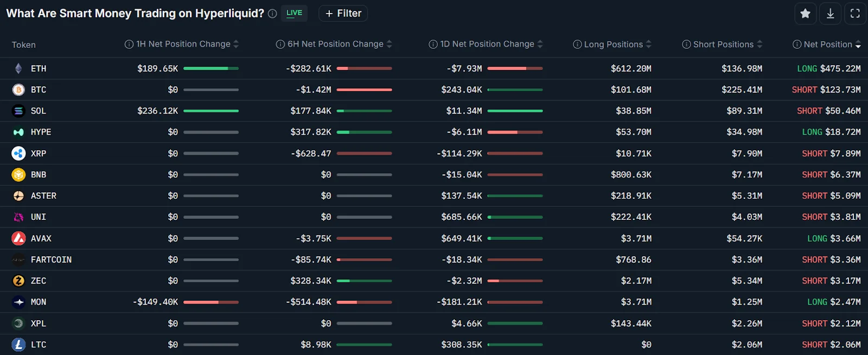The image size is (868, 355).
Task: Click the Token column header
Action: click(24, 45)
